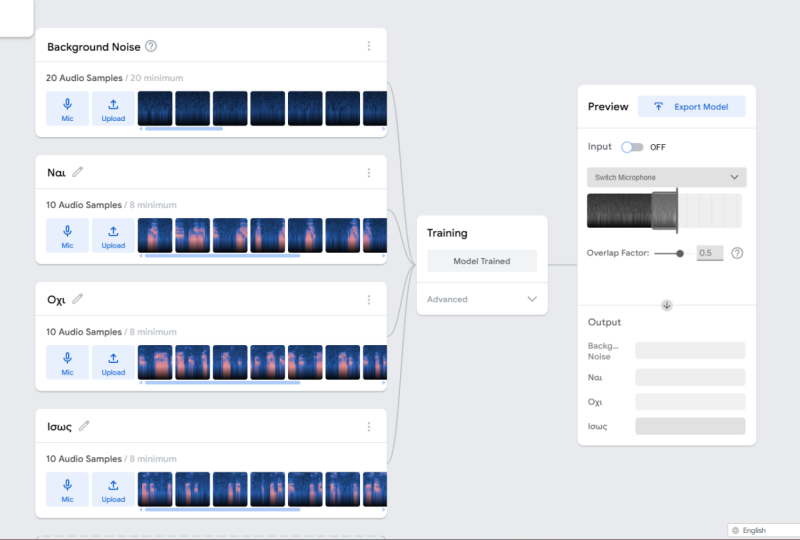Click the Ισως samples horizontal scrollbar
This screenshot has height=540, width=800.
coord(222,509)
